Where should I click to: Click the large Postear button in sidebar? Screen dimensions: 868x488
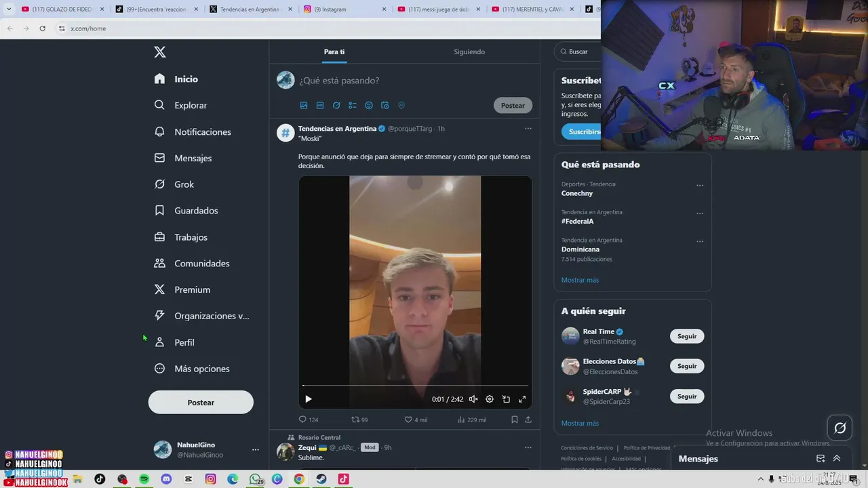click(x=201, y=403)
